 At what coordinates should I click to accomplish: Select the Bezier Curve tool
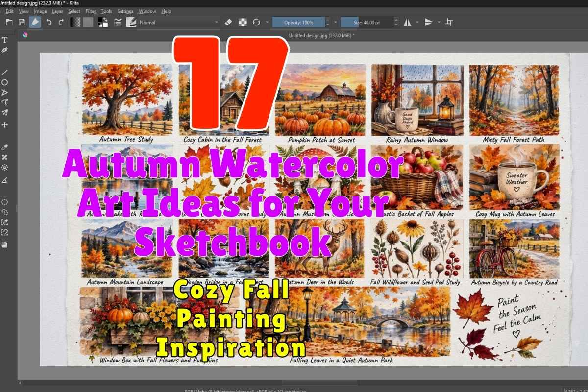click(5, 103)
